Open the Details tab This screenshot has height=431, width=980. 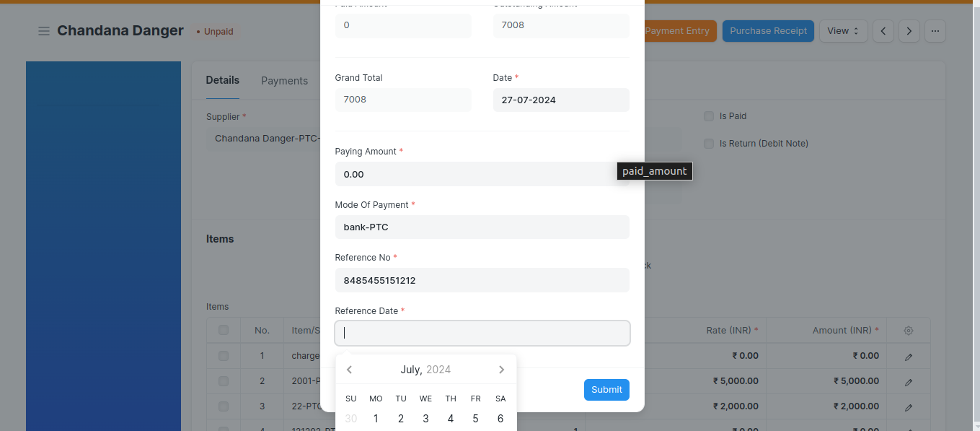click(x=222, y=80)
